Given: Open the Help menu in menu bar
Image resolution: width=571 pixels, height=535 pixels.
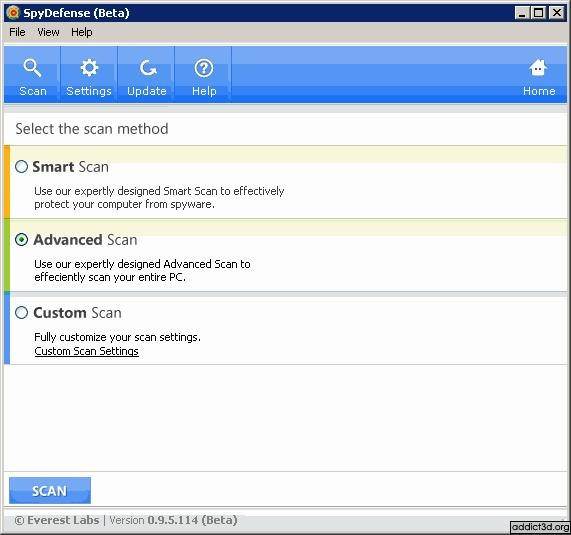Looking at the screenshot, I should click(x=82, y=32).
